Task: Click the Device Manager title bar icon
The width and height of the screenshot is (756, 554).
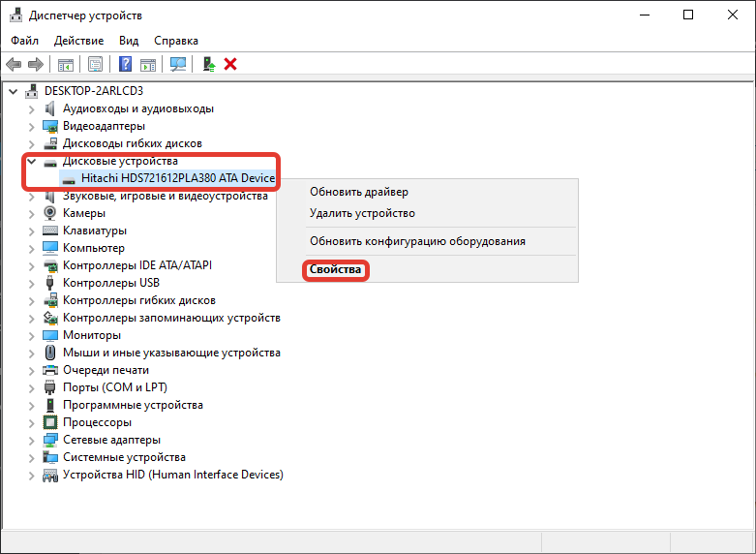Action: [15, 15]
